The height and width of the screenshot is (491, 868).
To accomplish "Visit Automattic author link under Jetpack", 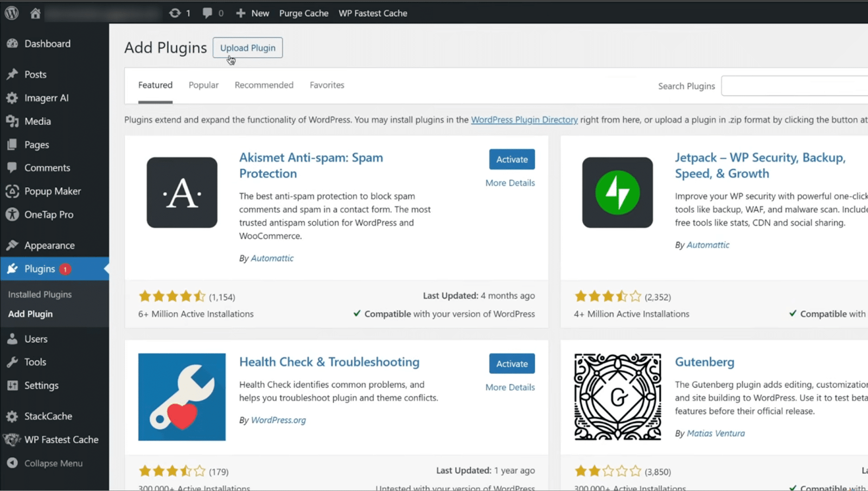I will [x=708, y=245].
